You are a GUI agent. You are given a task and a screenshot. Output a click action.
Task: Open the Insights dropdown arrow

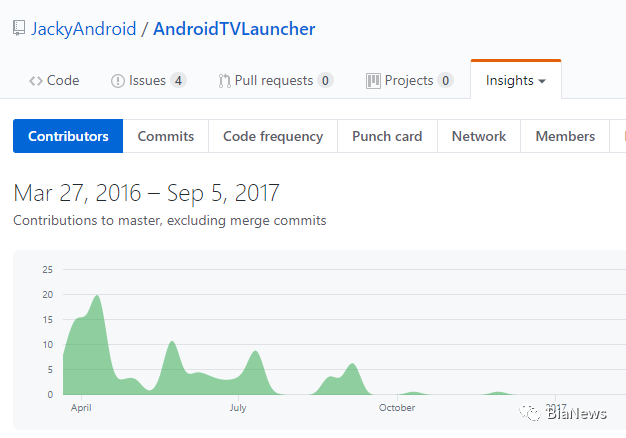542,81
